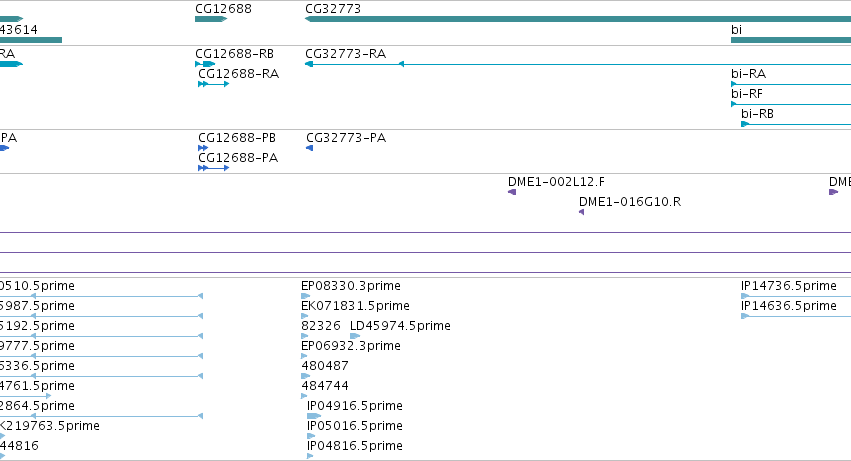Image resolution: width=851 pixels, height=461 pixels.
Task: Click the 480487 feature label
Action: [325, 365]
